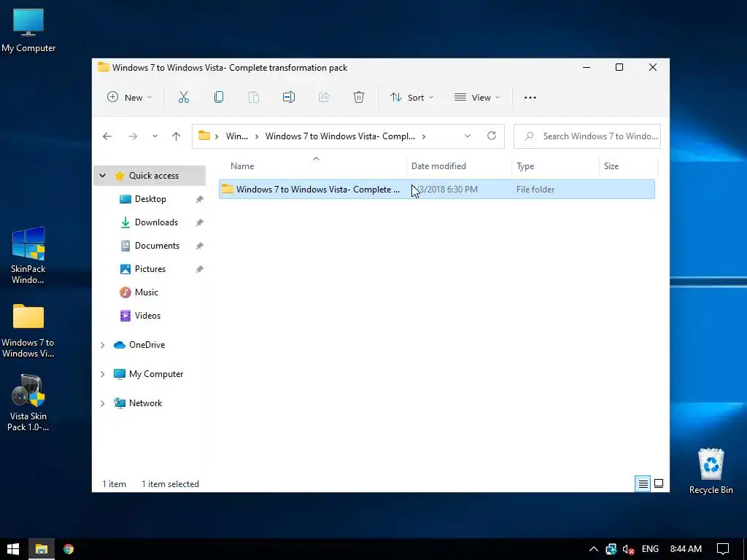747x560 pixels.
Task: Go forward with the right arrow
Action: [x=133, y=136]
